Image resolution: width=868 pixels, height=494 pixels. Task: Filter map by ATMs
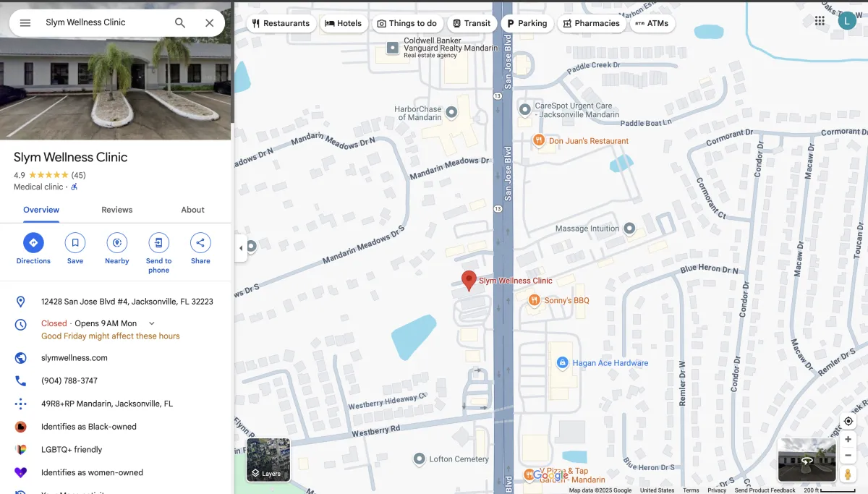[x=652, y=23]
